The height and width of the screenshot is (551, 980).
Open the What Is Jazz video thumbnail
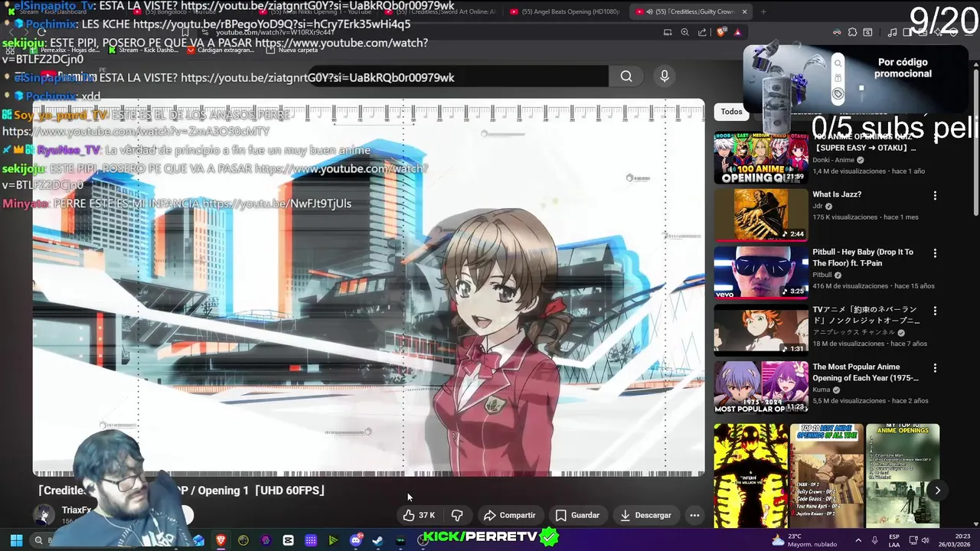tap(760, 215)
